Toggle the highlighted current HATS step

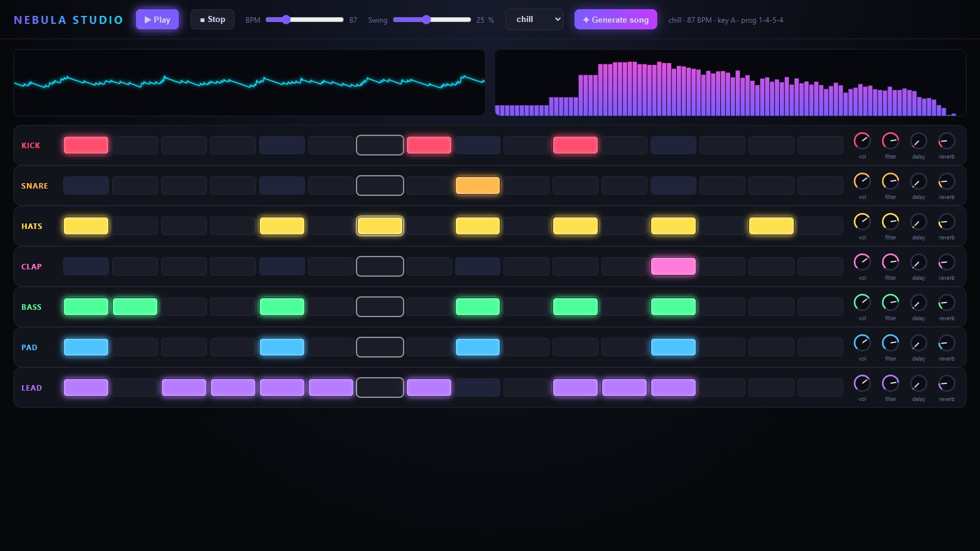[x=380, y=226]
